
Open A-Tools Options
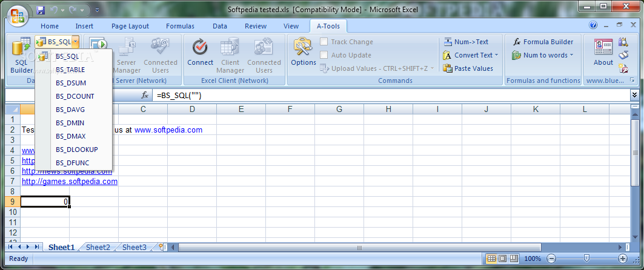304,52
